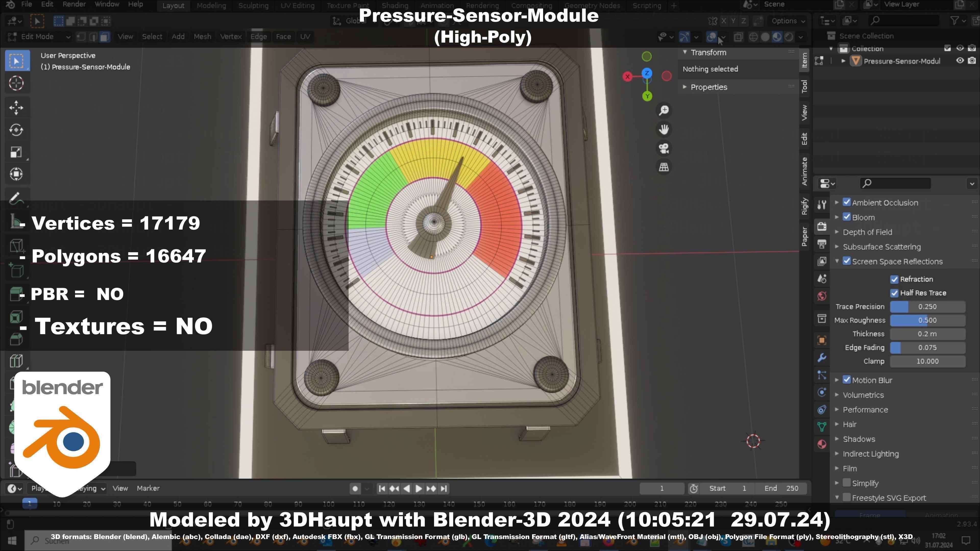Switch to vertex select mode
This screenshot has width=980, height=551.
click(81, 37)
